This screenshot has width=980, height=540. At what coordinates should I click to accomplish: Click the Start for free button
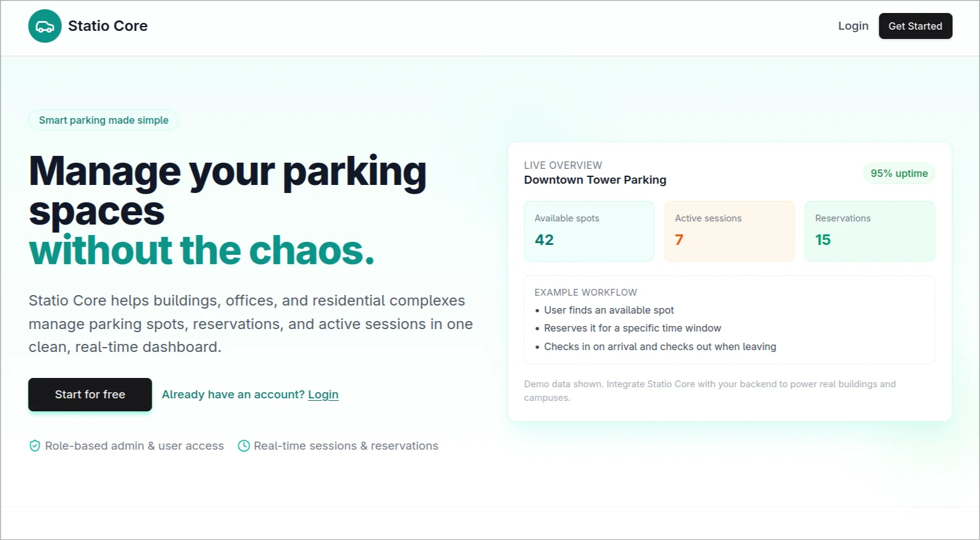pyautogui.click(x=90, y=395)
